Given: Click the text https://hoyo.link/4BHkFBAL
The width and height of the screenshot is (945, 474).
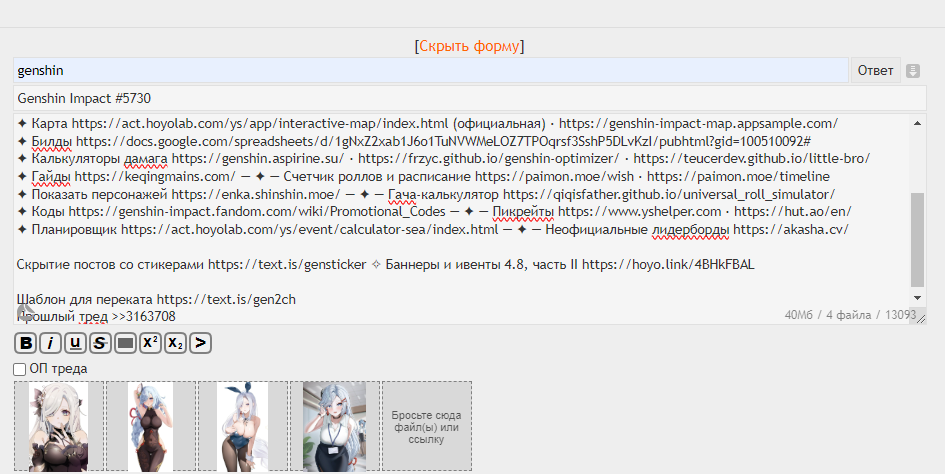Looking at the screenshot, I should [668, 264].
